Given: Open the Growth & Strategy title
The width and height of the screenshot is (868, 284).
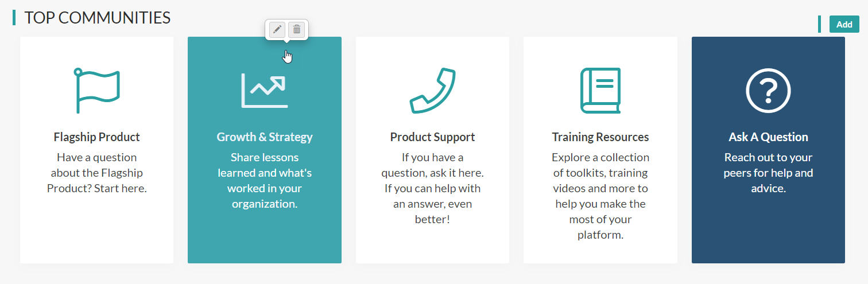Looking at the screenshot, I should tap(265, 137).
